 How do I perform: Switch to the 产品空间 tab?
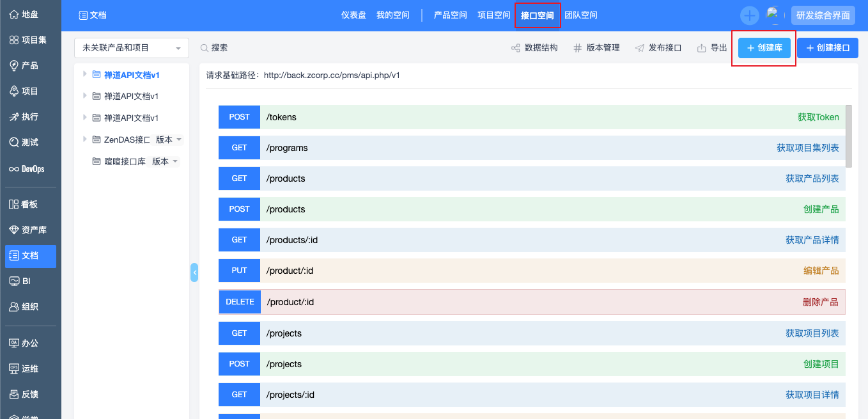pos(450,15)
